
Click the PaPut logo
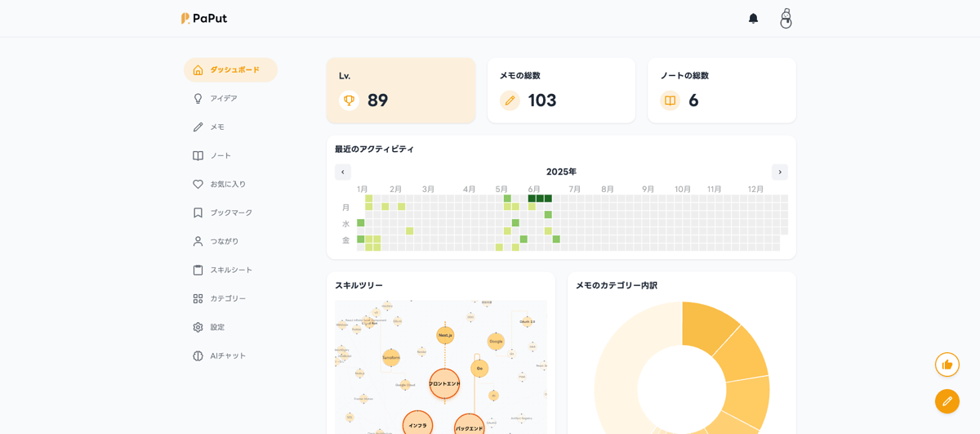(204, 18)
